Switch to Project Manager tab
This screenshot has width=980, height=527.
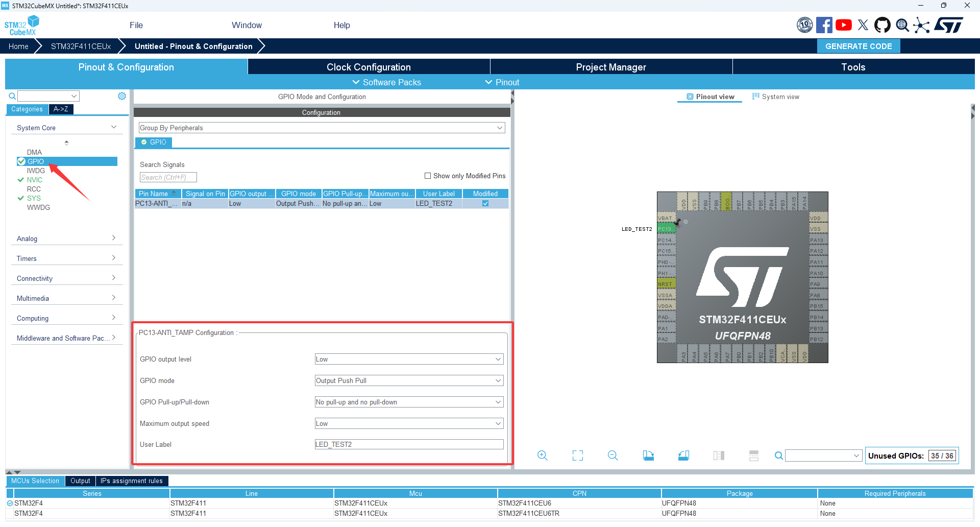611,67
